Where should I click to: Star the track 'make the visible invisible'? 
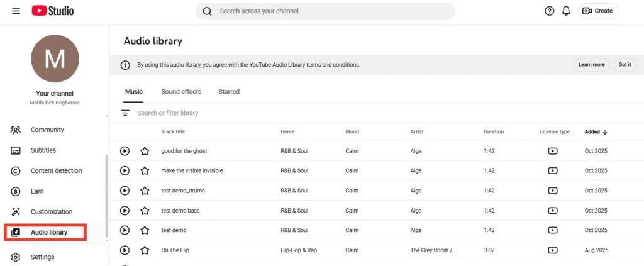pos(145,170)
